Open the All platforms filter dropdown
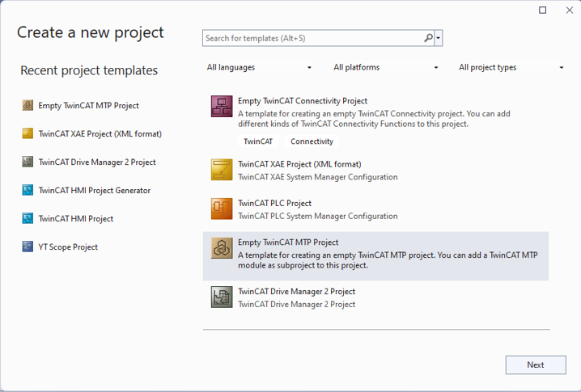581x392 pixels. pyautogui.click(x=385, y=67)
